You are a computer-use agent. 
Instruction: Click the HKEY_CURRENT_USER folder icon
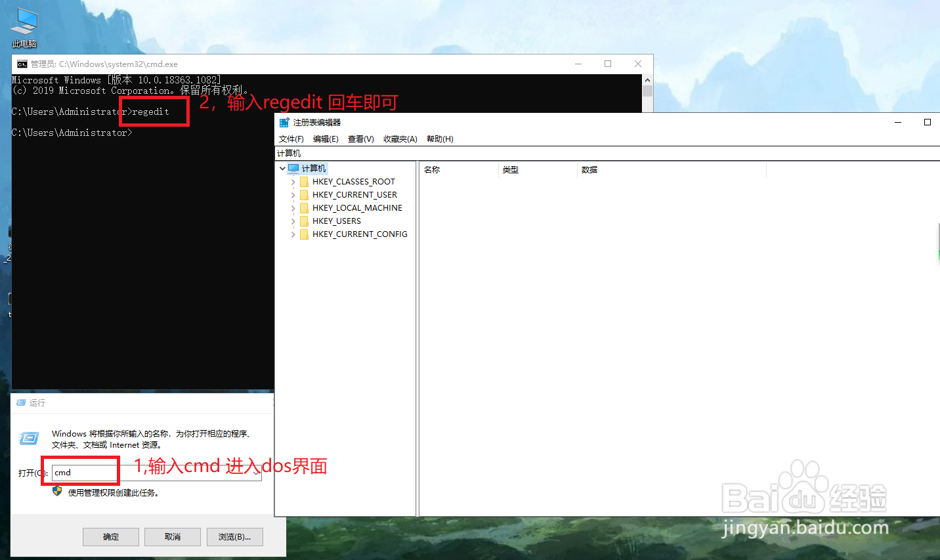pyautogui.click(x=304, y=195)
